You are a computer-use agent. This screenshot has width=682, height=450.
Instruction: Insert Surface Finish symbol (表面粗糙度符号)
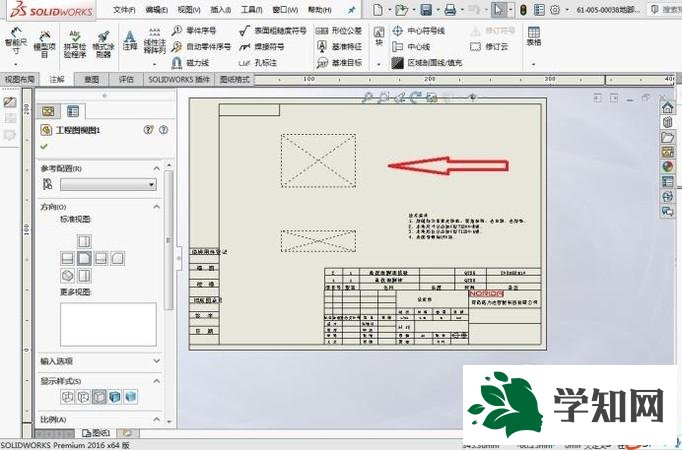click(273, 30)
